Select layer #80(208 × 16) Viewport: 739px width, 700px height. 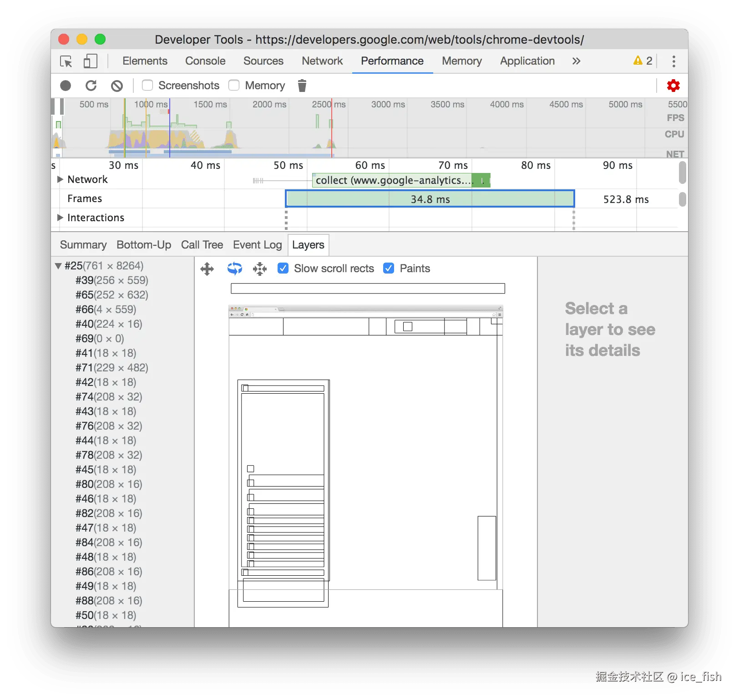[x=109, y=484]
